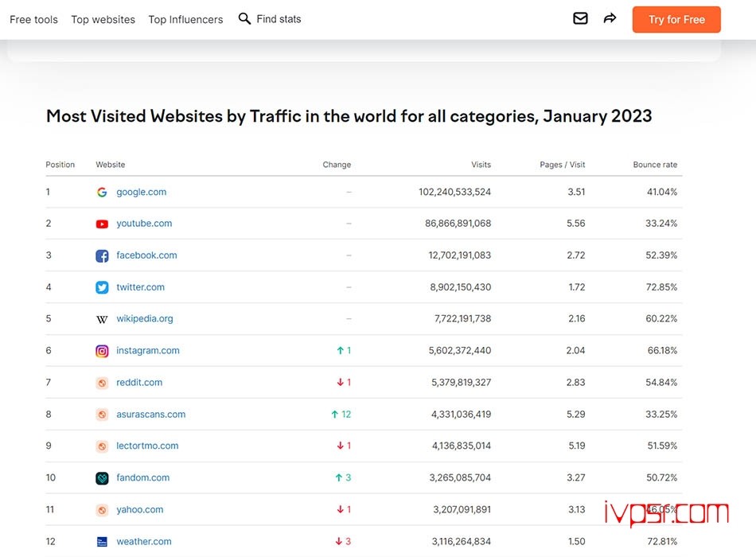The width and height of the screenshot is (756, 557).
Task: Click the up 12 change for asurascans.com
Action: click(x=341, y=415)
